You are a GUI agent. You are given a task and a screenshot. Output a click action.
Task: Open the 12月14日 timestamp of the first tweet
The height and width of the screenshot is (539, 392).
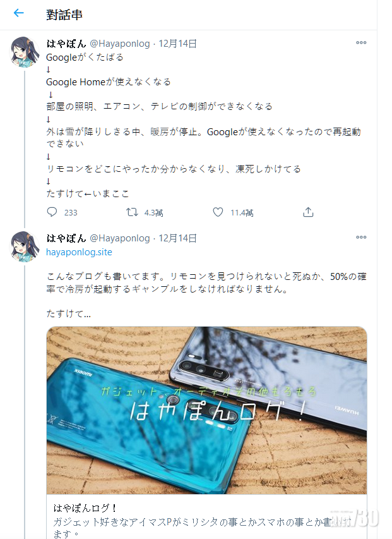tap(177, 44)
